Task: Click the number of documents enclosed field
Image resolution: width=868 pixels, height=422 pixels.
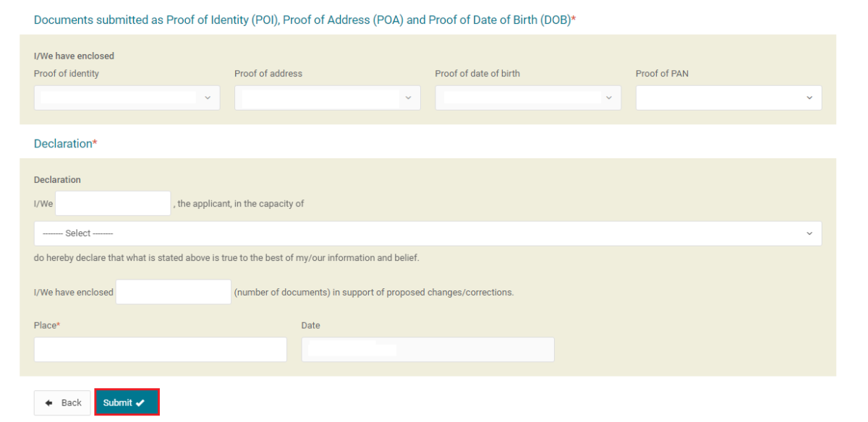Action: pyautogui.click(x=173, y=291)
